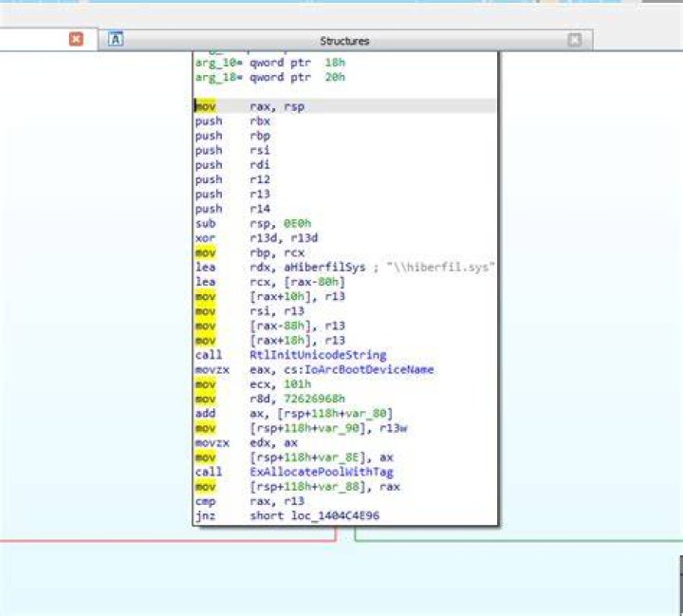The image size is (683, 616).
Task: Click the aHiberfilSys string reference
Action: tap(324, 268)
